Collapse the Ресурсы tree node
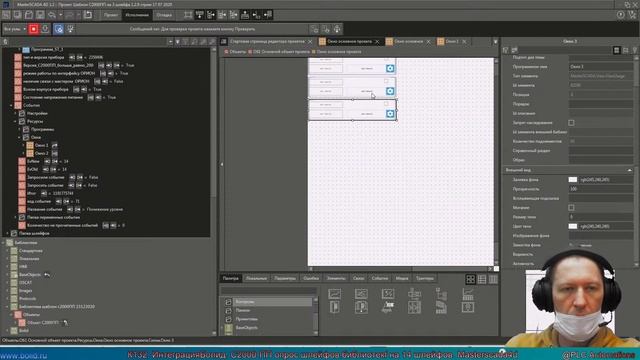This screenshot has width=640, height=360. (16, 121)
